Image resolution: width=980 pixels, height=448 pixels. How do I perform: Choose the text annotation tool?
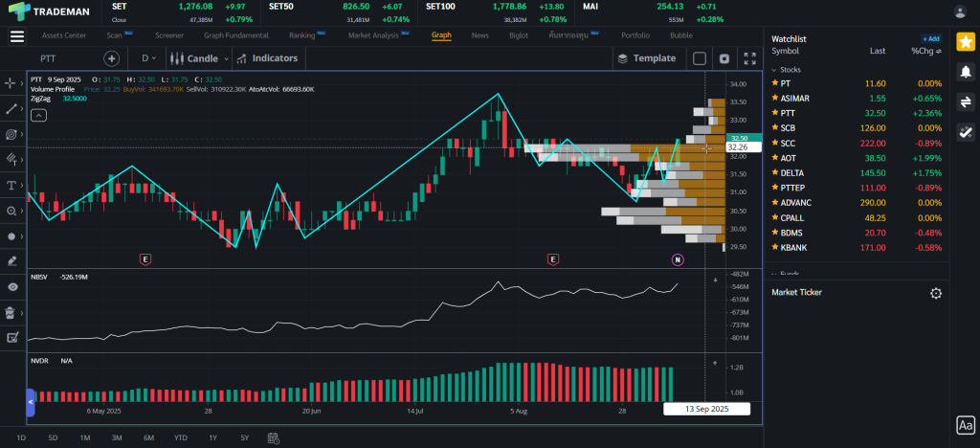click(x=12, y=185)
